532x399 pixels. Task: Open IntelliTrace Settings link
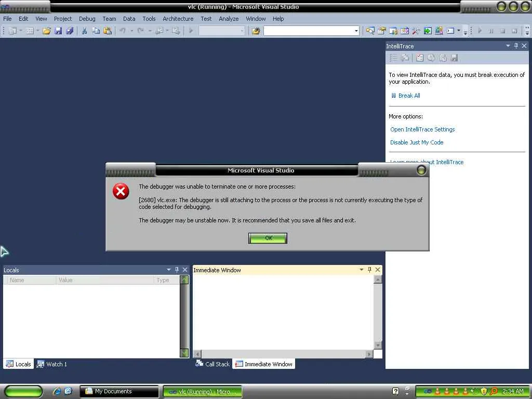422,129
